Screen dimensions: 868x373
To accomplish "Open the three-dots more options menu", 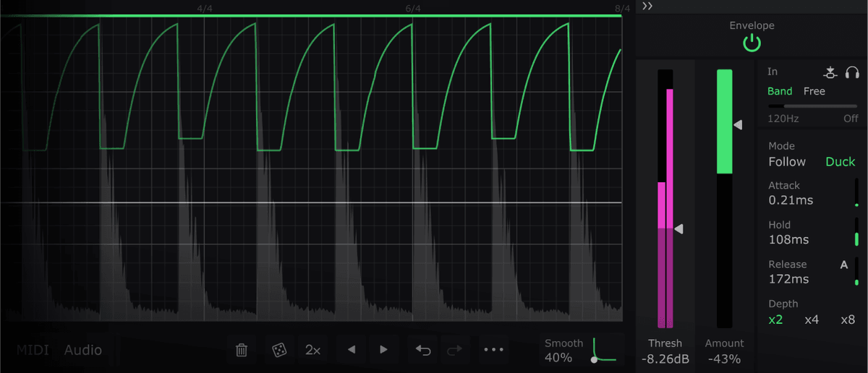I will click(493, 350).
